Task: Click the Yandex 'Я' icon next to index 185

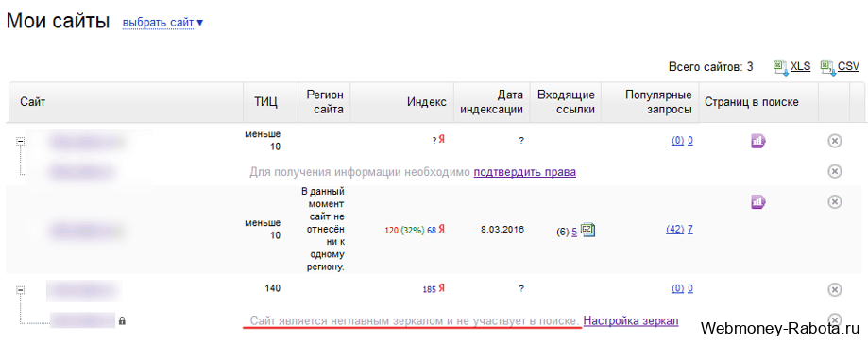Action: pyautogui.click(x=442, y=288)
